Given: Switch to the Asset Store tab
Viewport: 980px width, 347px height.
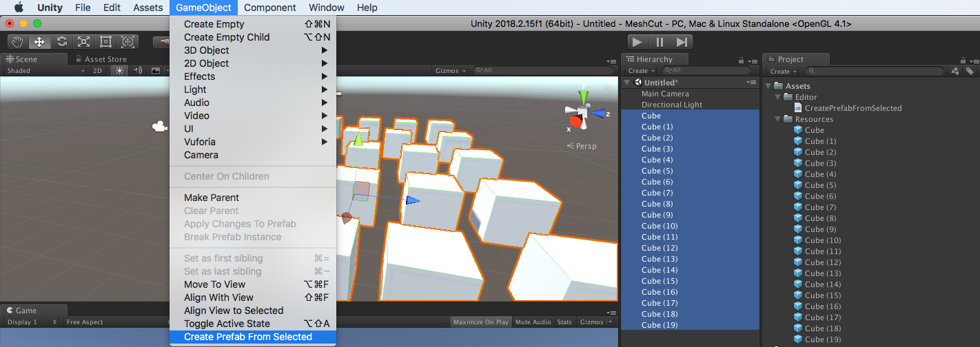Looking at the screenshot, I should pyautogui.click(x=101, y=59).
